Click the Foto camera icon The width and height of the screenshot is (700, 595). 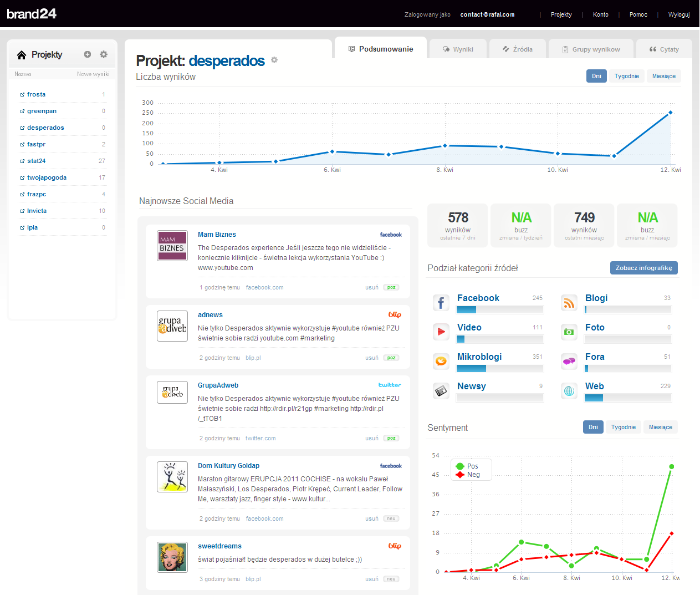point(569,332)
